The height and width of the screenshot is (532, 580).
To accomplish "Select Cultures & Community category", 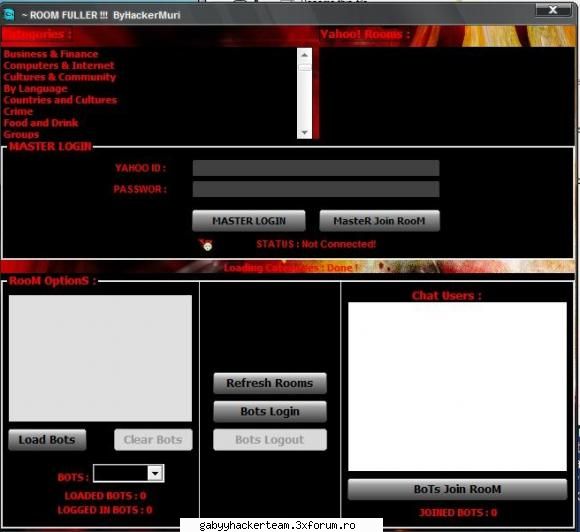I will [x=60, y=77].
